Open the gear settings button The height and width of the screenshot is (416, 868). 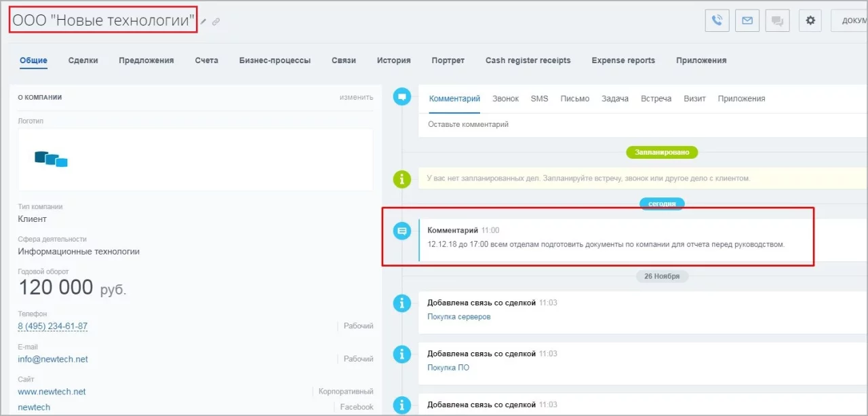point(810,20)
